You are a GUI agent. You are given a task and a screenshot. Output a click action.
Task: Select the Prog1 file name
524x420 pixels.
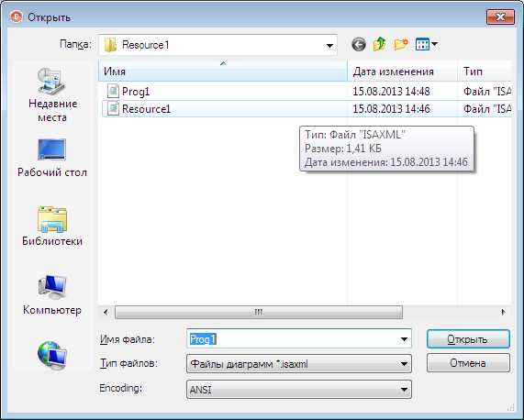click(x=136, y=92)
